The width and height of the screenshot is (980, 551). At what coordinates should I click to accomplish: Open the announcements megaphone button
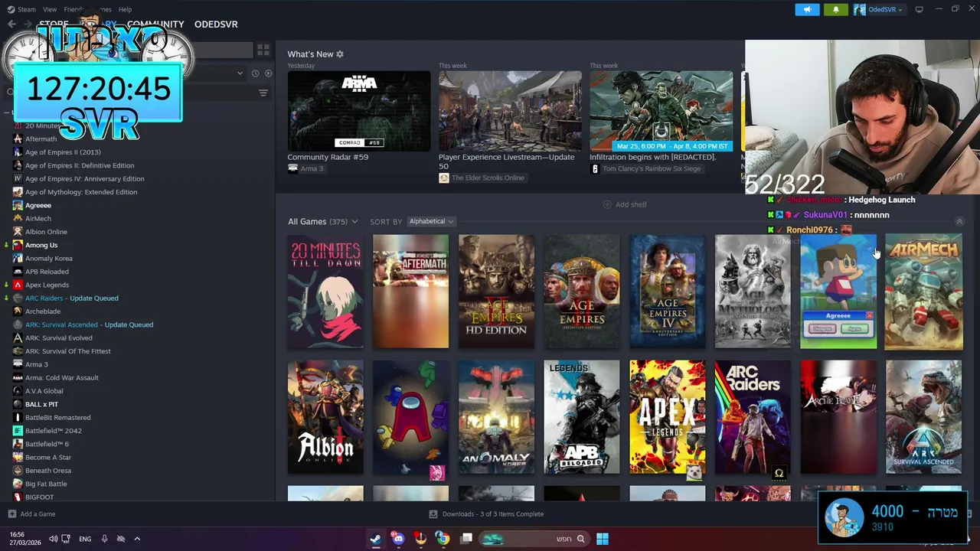pos(807,9)
